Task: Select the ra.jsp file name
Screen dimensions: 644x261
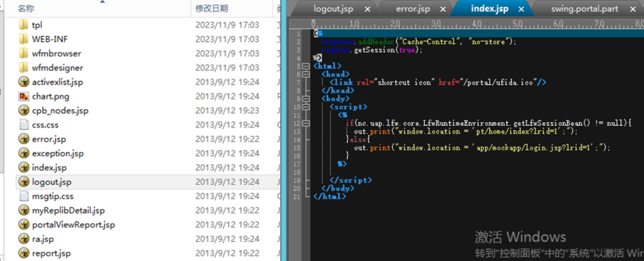Action: click(x=43, y=239)
